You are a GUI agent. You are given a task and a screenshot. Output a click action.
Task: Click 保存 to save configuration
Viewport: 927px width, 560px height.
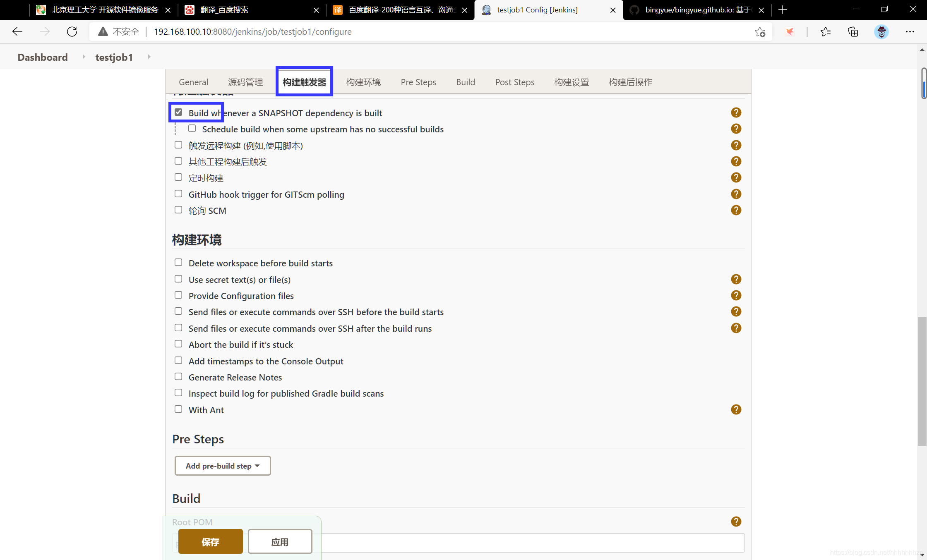[210, 541]
